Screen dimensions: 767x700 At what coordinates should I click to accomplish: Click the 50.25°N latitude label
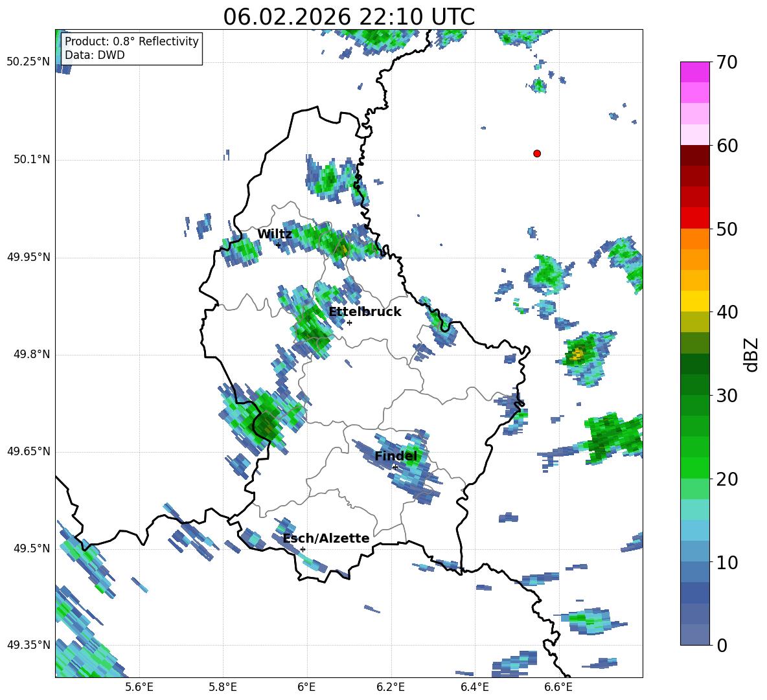click(x=28, y=62)
